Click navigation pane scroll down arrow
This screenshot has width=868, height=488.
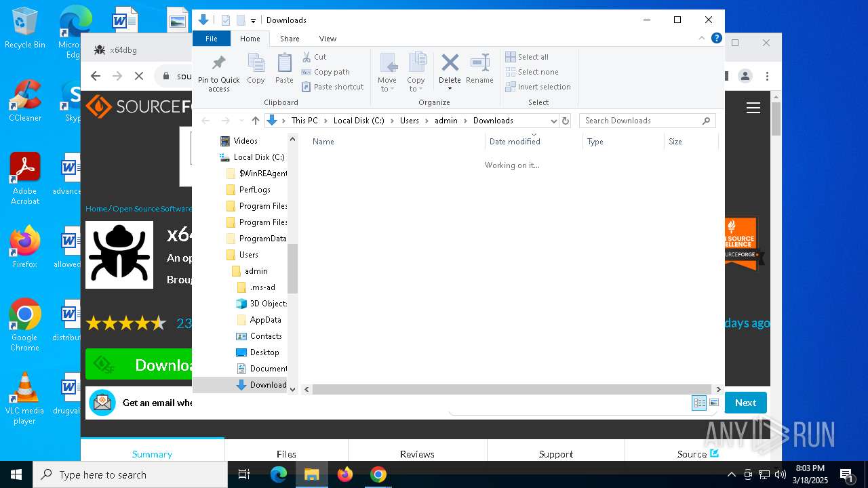pos(293,389)
